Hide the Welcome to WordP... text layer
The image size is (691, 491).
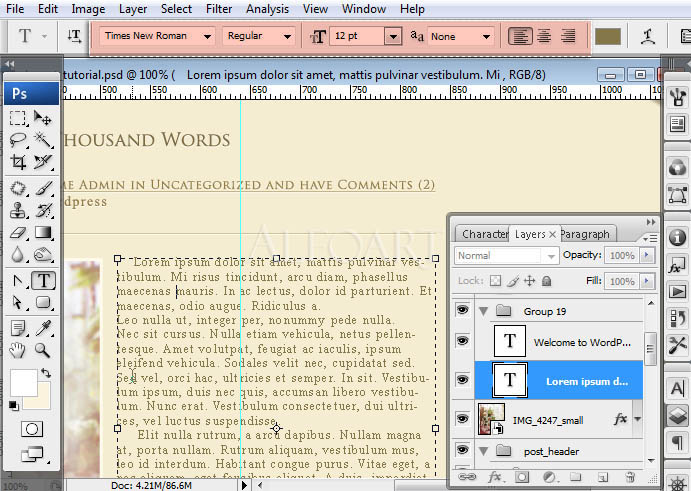(x=462, y=341)
